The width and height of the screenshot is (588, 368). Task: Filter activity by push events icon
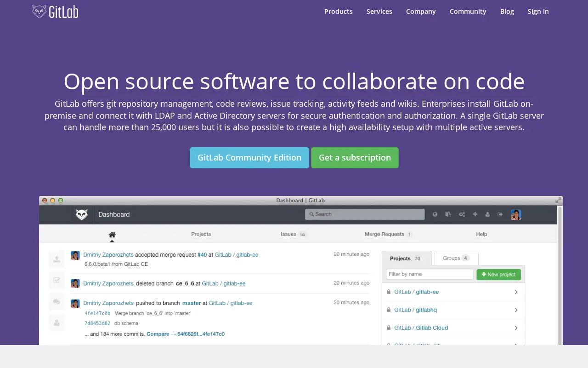coord(57,259)
